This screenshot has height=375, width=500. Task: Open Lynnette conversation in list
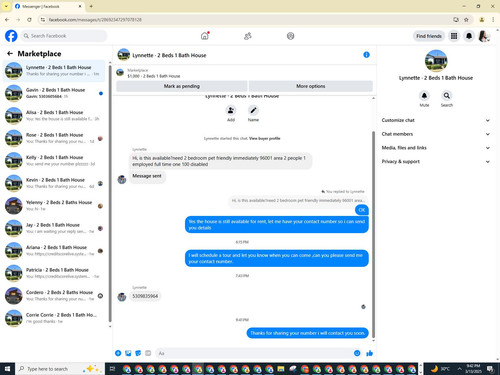54,71
